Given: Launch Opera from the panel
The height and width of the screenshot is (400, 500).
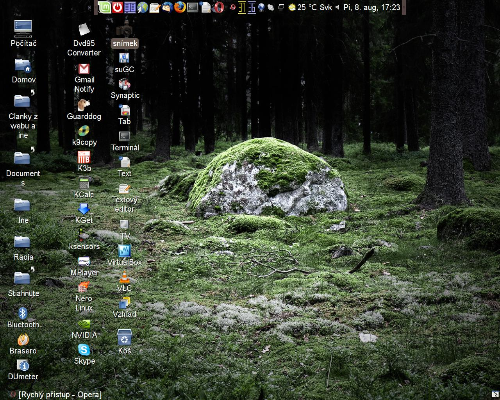Looking at the screenshot, I should coord(218,7).
